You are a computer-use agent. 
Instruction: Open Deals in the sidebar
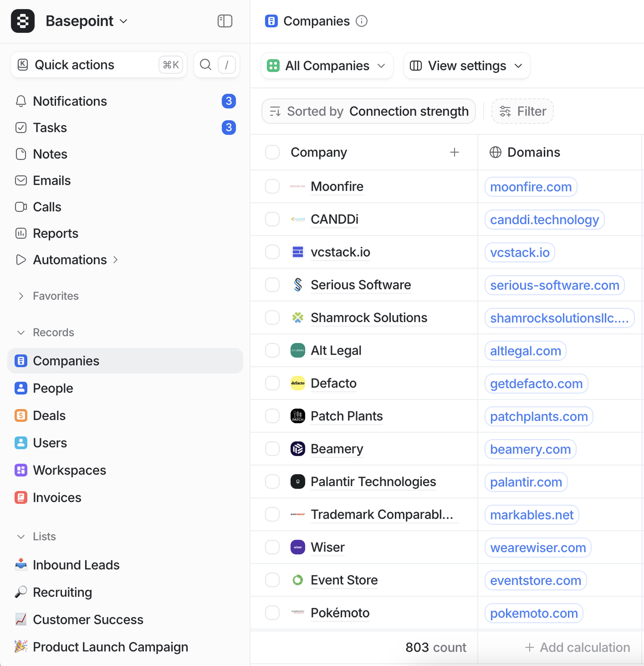point(49,416)
